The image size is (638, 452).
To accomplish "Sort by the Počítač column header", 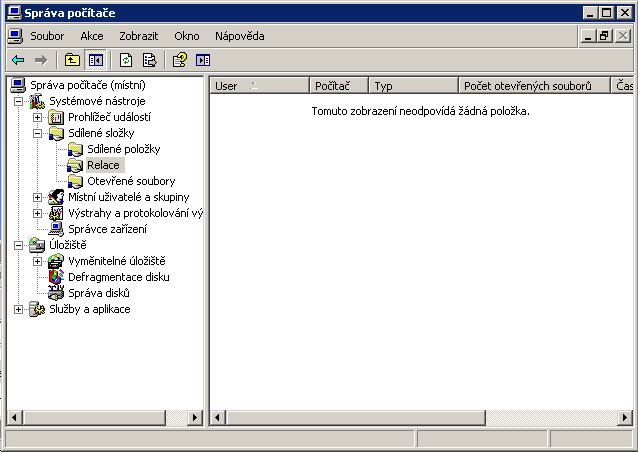I will [x=339, y=86].
